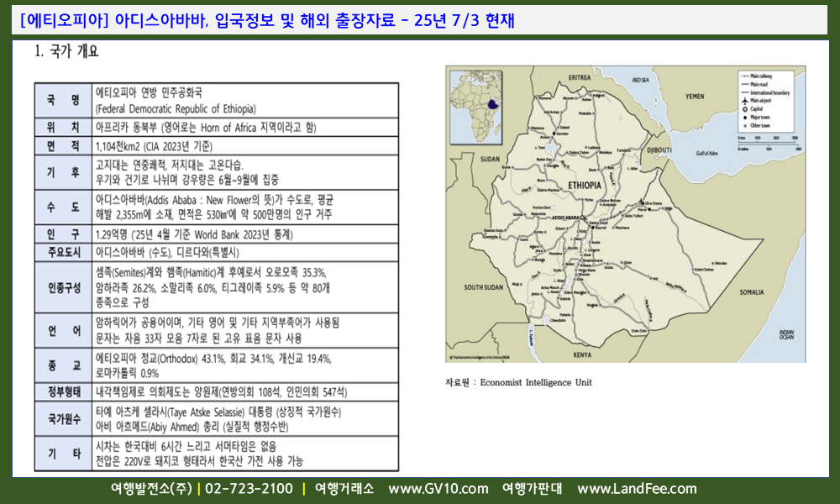Click the '언 어' row label

click(x=63, y=331)
